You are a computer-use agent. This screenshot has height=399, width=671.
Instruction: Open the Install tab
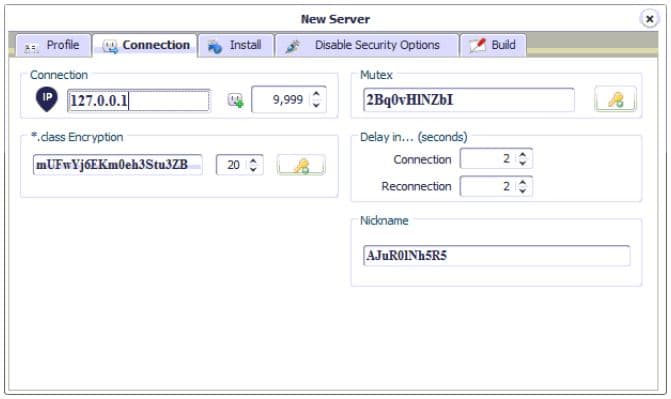(236, 45)
